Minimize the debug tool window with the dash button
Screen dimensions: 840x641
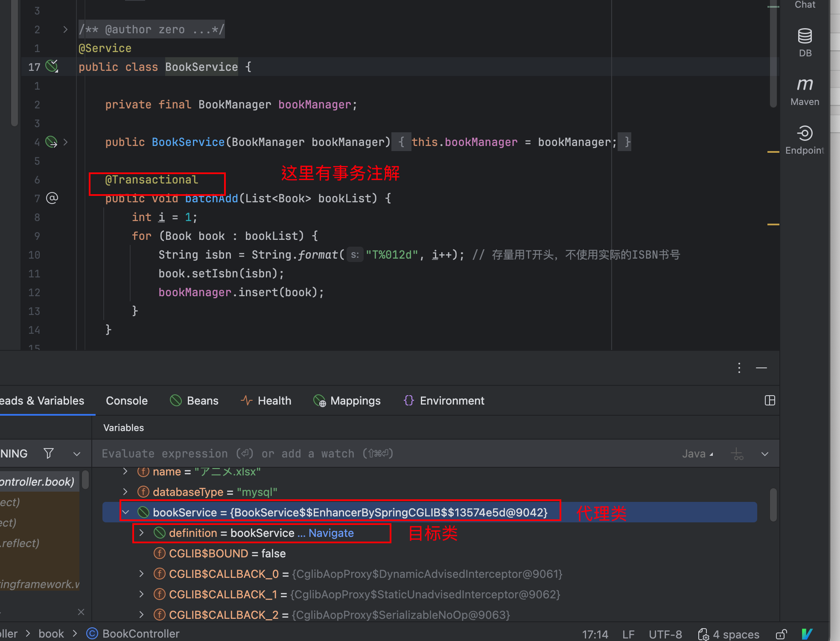pos(761,368)
